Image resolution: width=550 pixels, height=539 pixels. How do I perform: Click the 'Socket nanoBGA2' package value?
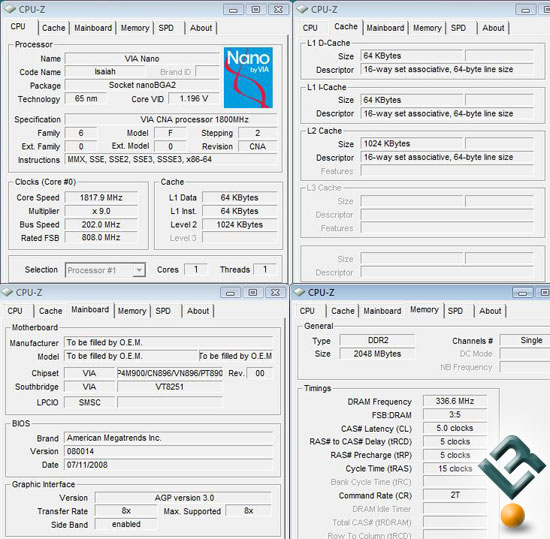(x=142, y=85)
